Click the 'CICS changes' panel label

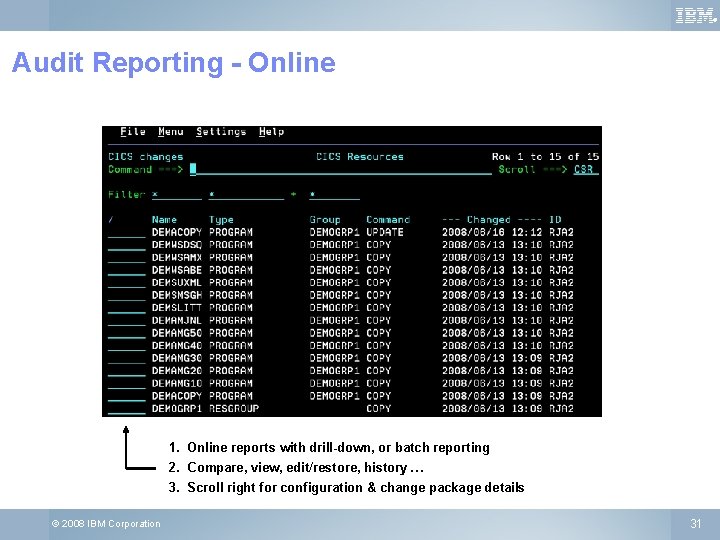146,157
